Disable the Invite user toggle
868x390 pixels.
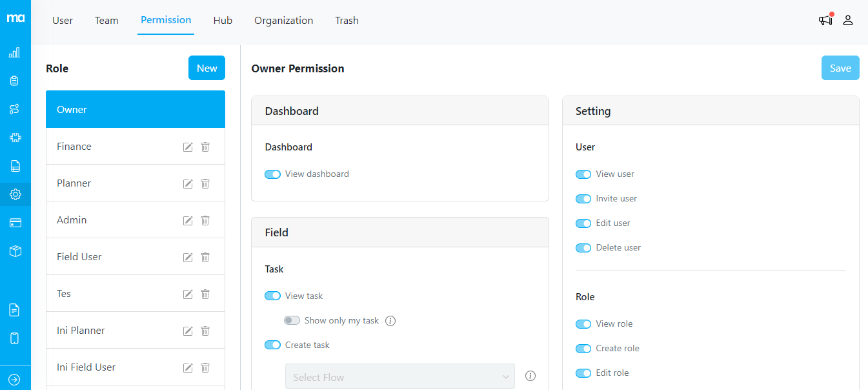(x=583, y=199)
